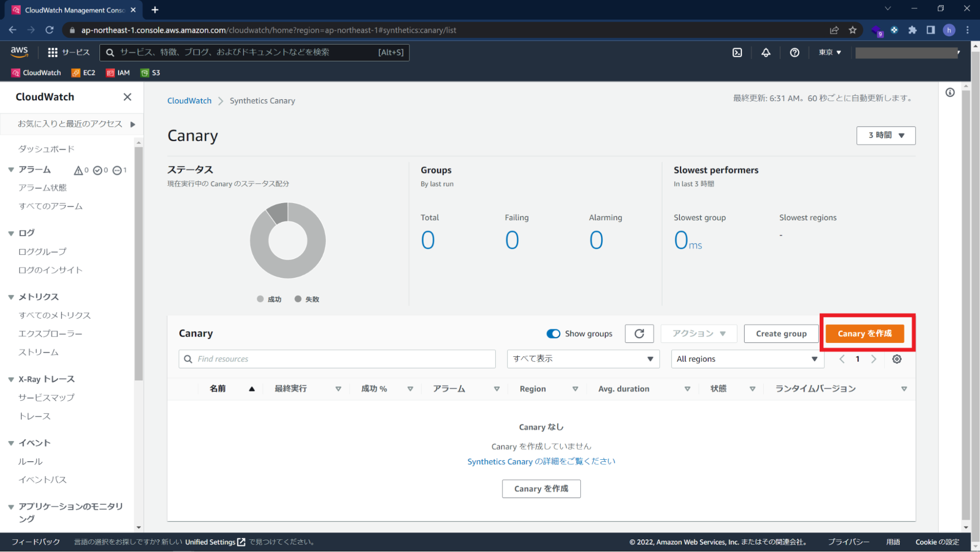Open CloudWatch favorites shortcut
Viewport: 980px width, 552px height.
36,73
